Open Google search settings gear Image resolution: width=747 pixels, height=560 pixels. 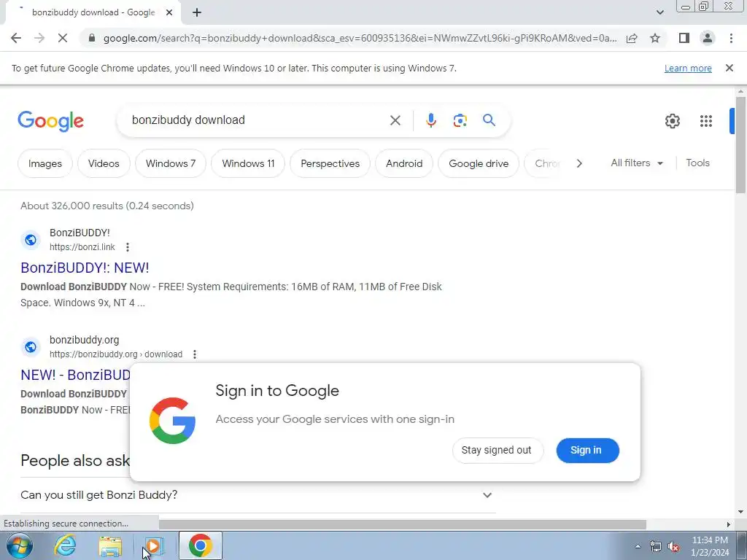pyautogui.click(x=672, y=121)
